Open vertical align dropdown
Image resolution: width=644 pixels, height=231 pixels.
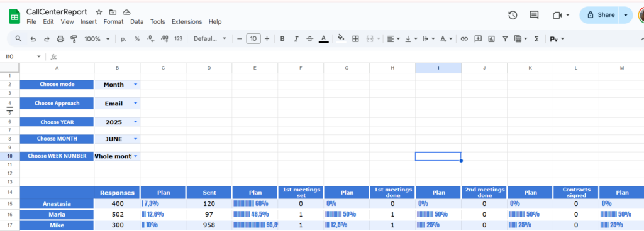click(x=411, y=39)
